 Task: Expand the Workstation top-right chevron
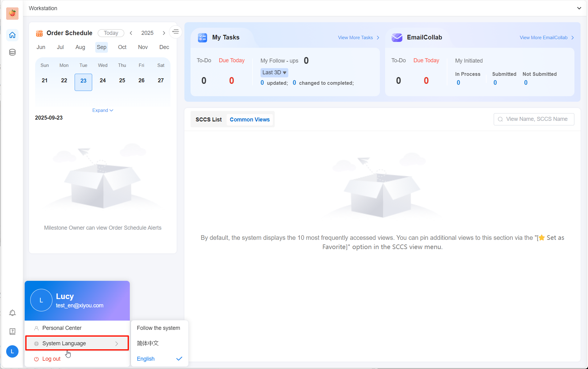coord(579,8)
